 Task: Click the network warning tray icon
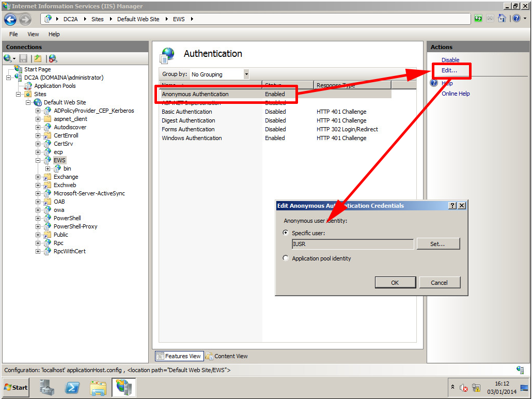(476, 388)
